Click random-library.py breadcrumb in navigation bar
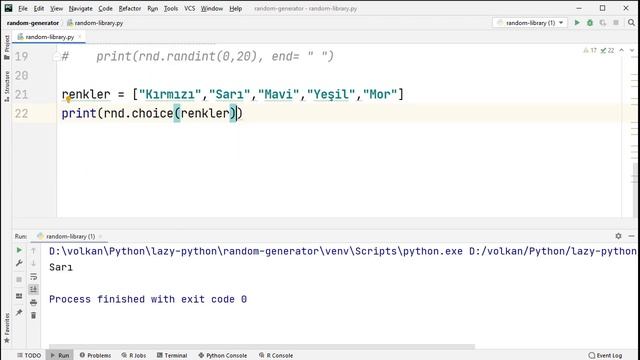Viewport: 640px width, 360px height. [x=95, y=23]
